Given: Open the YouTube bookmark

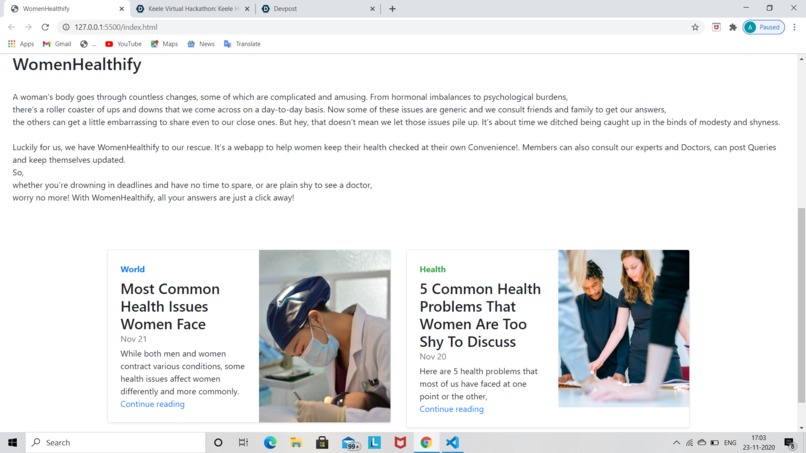Looking at the screenshot, I should [123, 44].
